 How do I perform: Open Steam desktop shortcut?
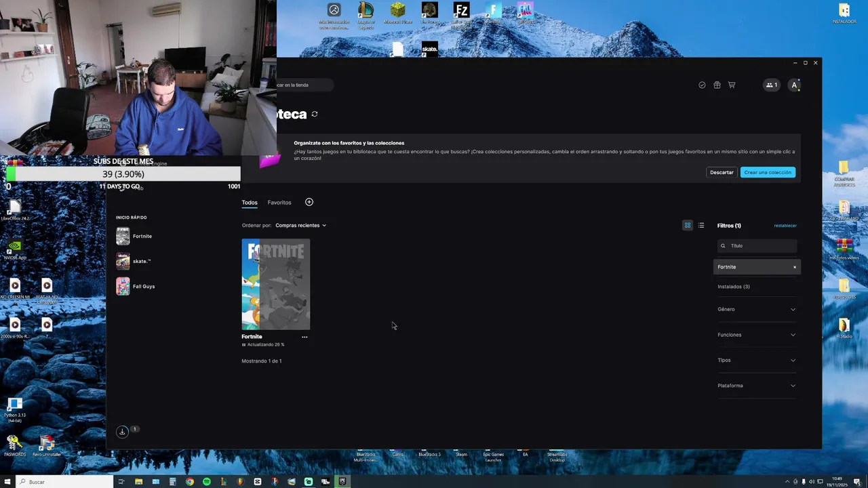[461, 454]
